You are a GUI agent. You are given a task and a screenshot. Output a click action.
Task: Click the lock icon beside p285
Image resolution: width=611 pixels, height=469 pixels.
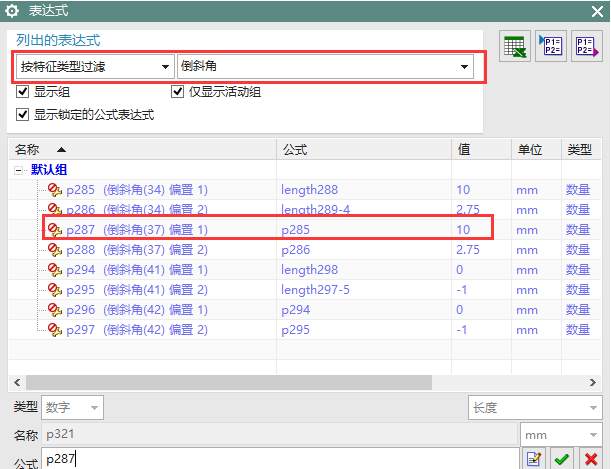[54, 190]
